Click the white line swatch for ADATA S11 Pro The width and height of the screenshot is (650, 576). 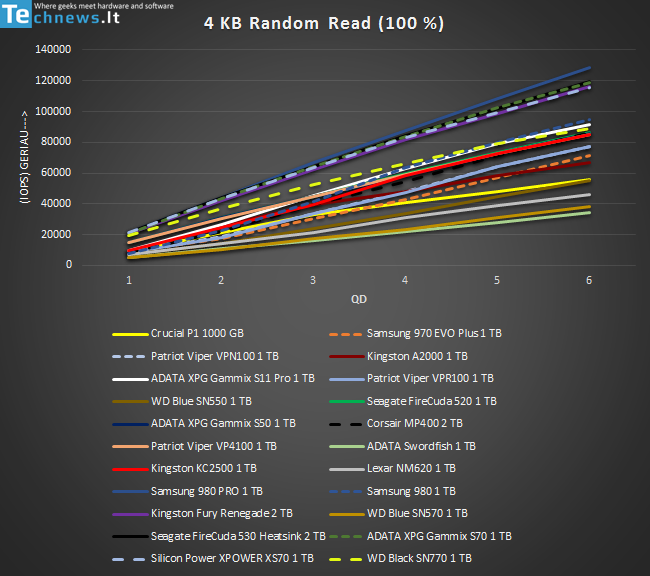click(x=130, y=379)
